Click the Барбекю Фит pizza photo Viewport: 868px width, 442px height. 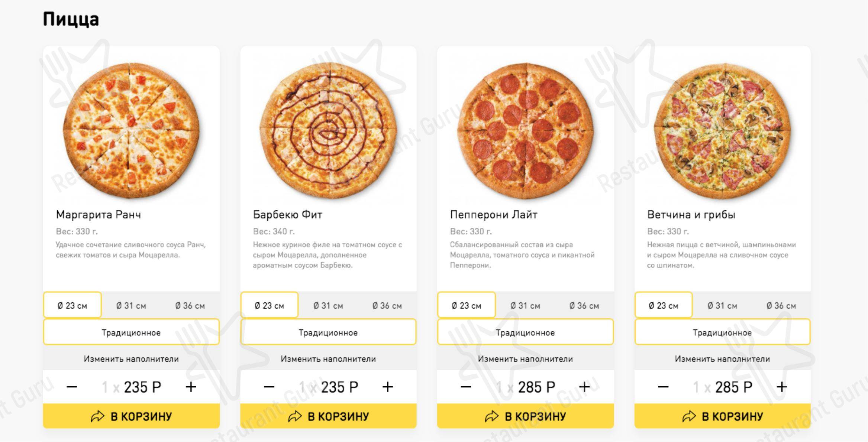click(x=328, y=131)
